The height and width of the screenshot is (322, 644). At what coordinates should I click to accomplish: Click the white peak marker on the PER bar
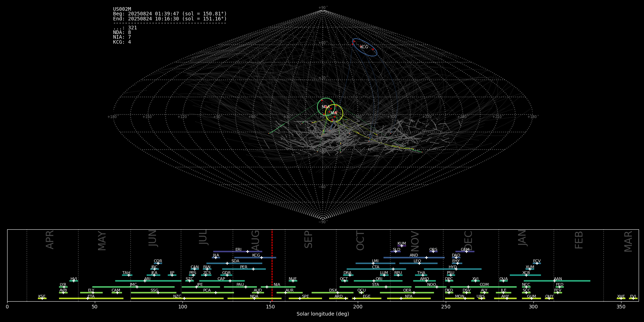coord(253,269)
